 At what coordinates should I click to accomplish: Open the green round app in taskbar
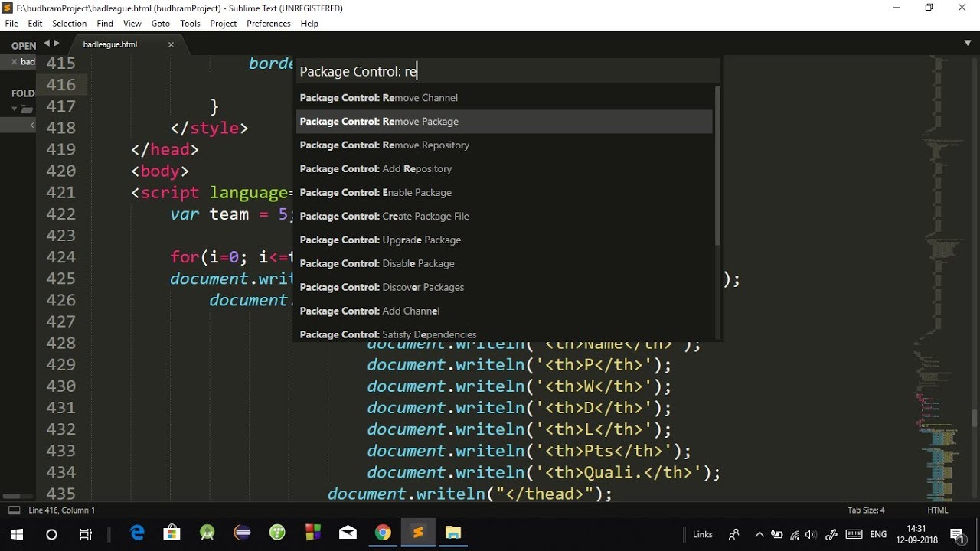point(277,533)
